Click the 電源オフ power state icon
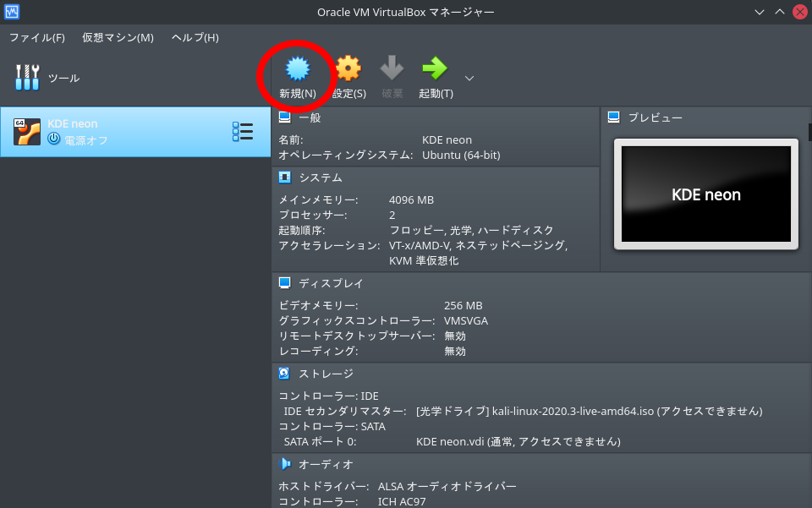Viewport: 812px width, 508px height. pyautogui.click(x=54, y=139)
